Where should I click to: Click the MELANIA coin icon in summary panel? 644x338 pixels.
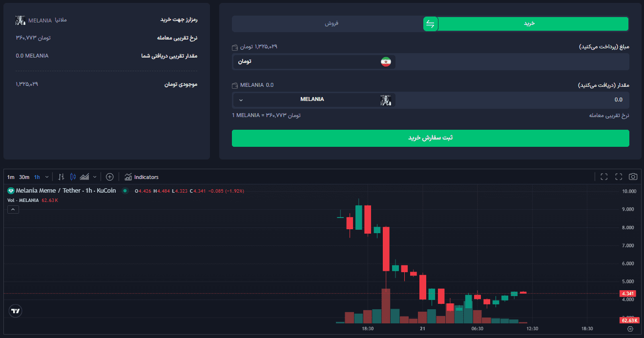(x=21, y=20)
